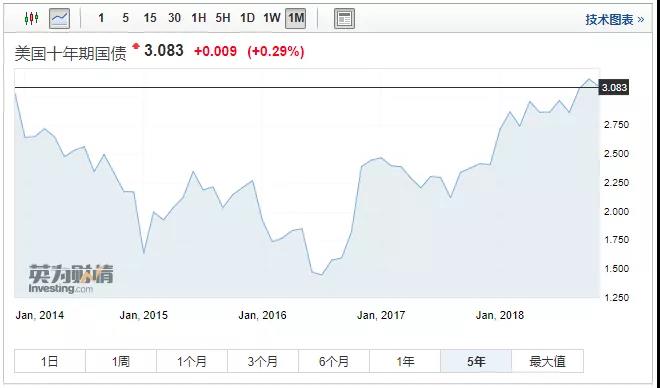Select the 5年 range tab
Viewport: 660px width, 388px height.
click(x=476, y=361)
